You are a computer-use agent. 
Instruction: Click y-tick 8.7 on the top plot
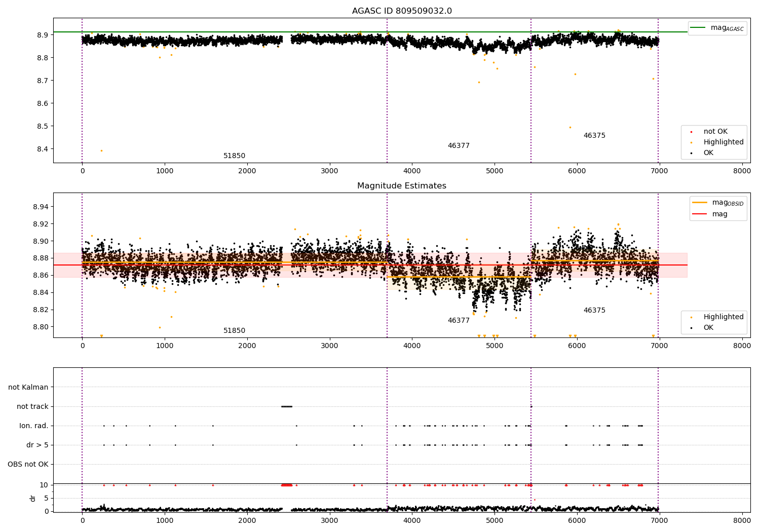42,81
